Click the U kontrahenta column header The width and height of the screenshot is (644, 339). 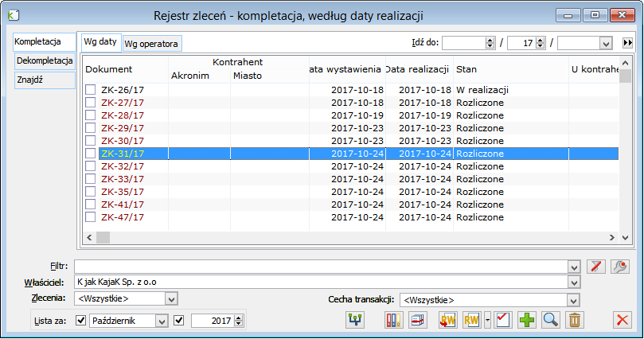point(595,69)
